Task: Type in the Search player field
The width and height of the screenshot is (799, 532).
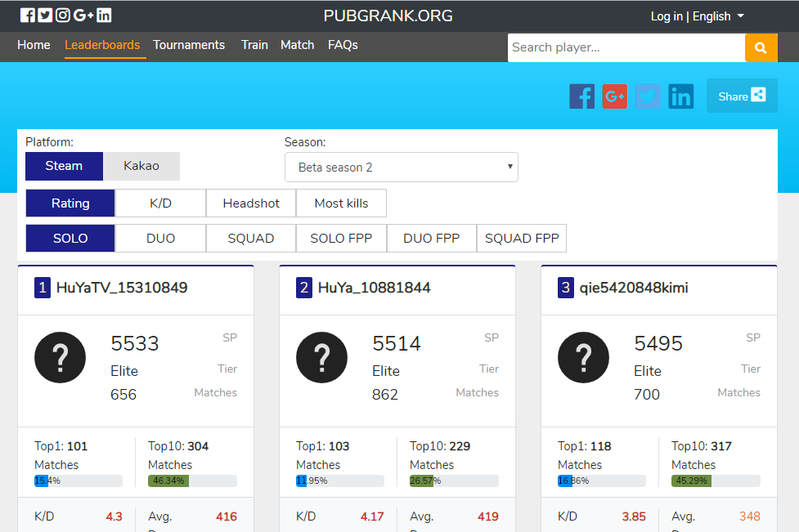Action: click(x=626, y=47)
